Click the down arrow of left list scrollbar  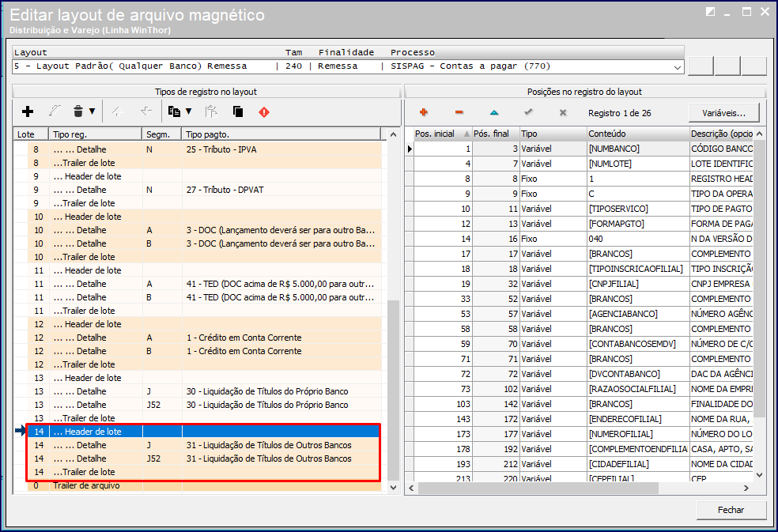point(394,487)
